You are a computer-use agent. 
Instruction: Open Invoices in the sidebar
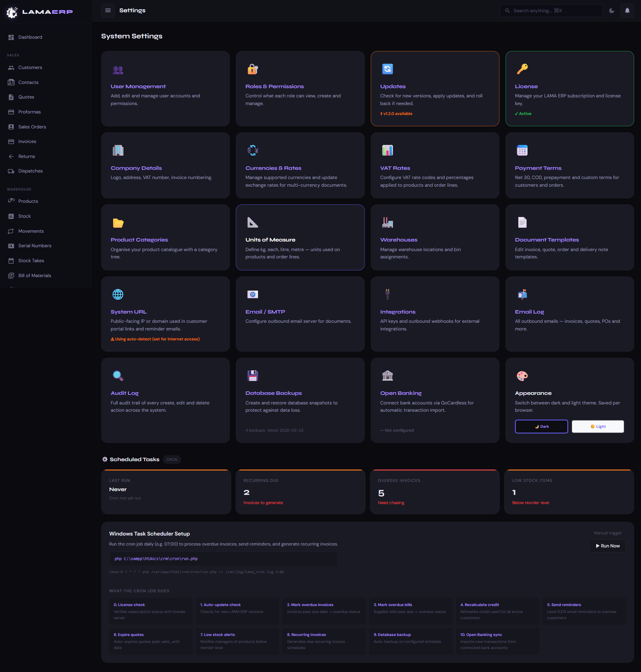click(27, 141)
